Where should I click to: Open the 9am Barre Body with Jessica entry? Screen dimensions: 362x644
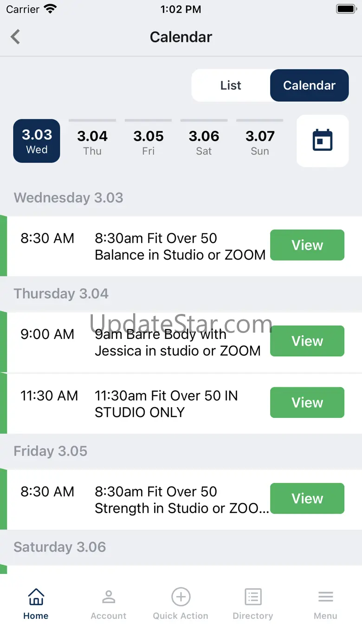pos(181,342)
